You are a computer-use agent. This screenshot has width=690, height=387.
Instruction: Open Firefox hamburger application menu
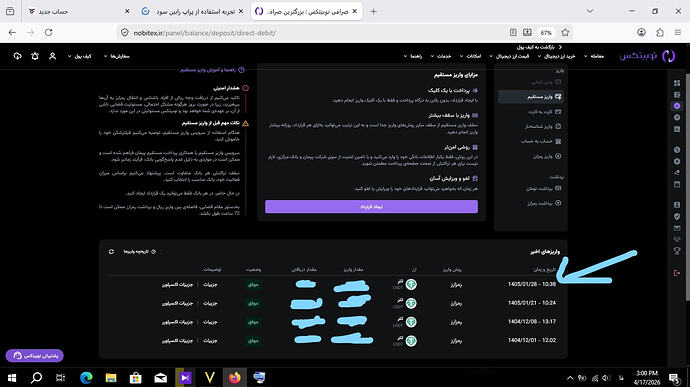(678, 33)
